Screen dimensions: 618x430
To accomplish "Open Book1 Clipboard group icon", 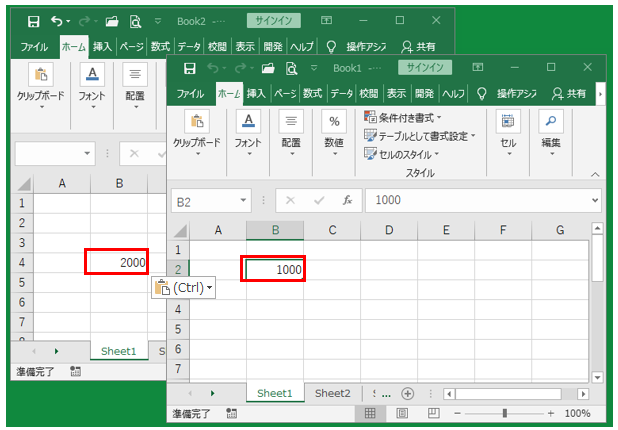I will tap(197, 121).
